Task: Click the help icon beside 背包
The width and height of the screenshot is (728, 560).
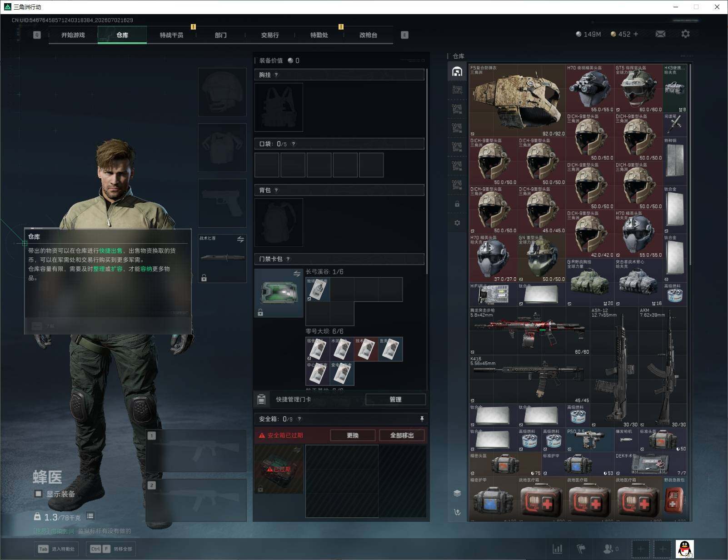Action: (276, 190)
